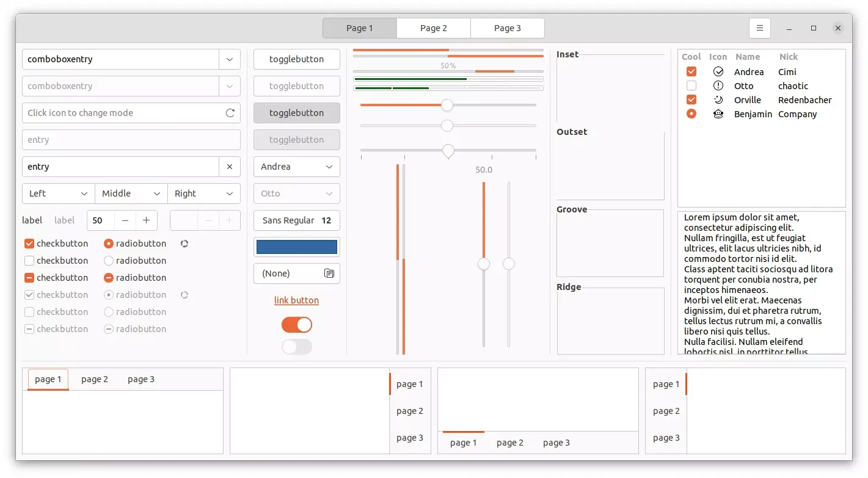The width and height of the screenshot is (868, 478).
Task: Open the Andrea combo box
Action: 296,167
